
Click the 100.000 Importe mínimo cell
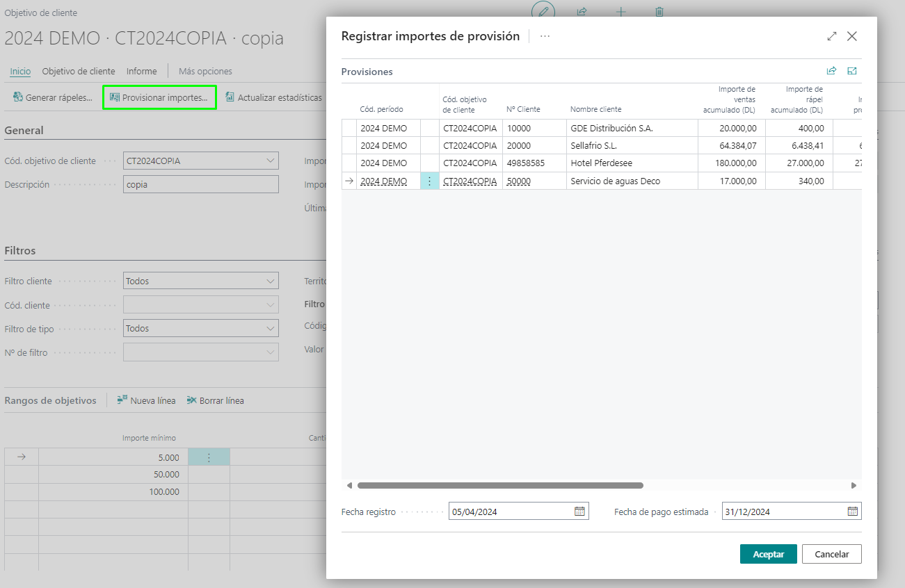pos(113,492)
